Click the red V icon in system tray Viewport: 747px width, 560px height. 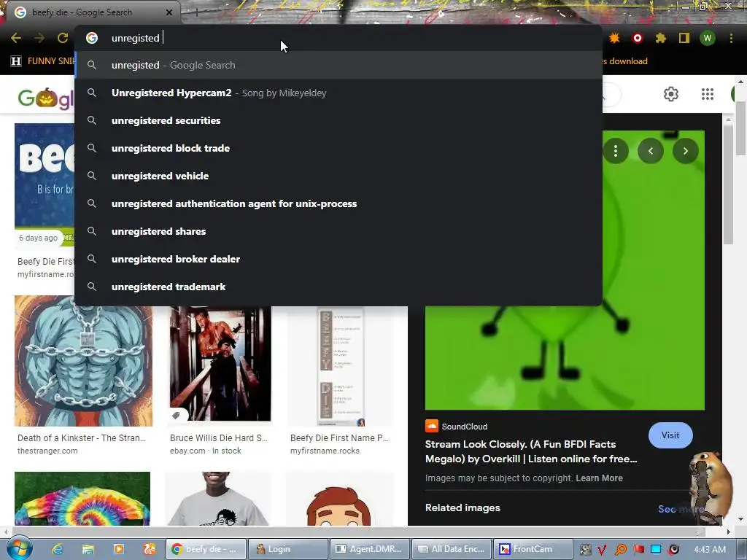(x=602, y=550)
